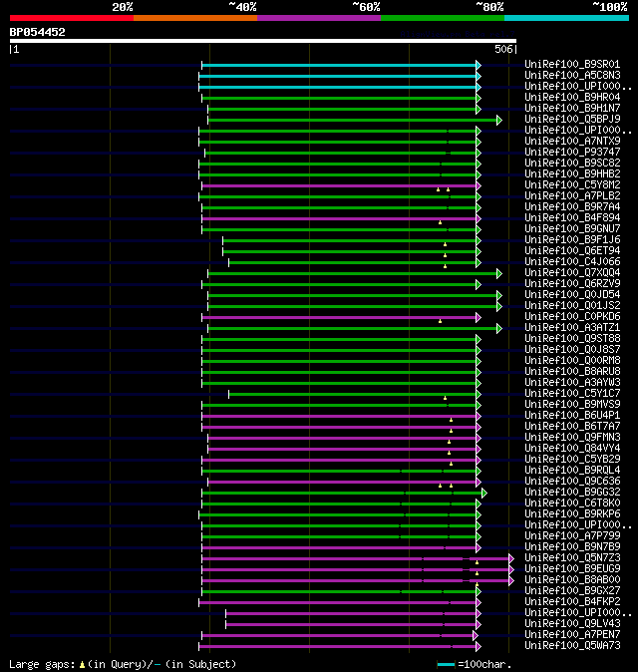The height and width of the screenshot is (672, 638).
Task: Click label UniRef100_B9GNU7
Action: (572, 229)
